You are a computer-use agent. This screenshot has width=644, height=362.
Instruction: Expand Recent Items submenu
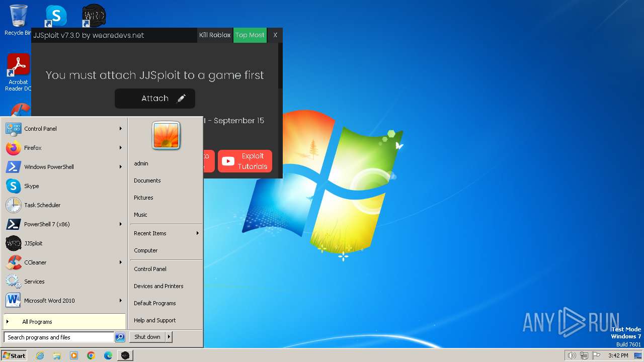[x=166, y=233]
